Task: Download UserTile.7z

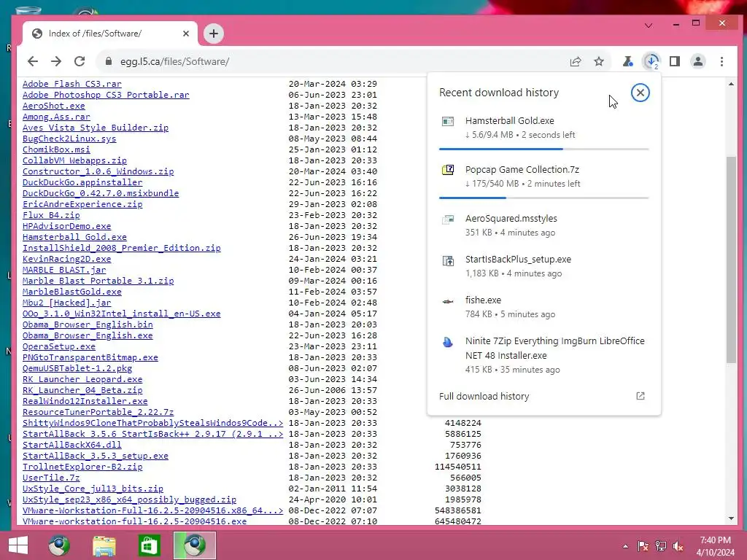Action: coord(51,478)
